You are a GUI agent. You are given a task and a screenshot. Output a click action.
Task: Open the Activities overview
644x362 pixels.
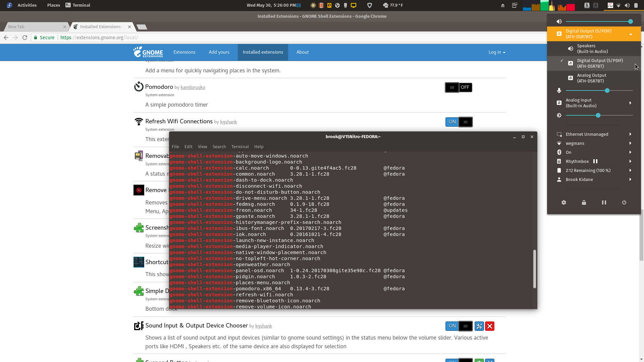(27, 5)
